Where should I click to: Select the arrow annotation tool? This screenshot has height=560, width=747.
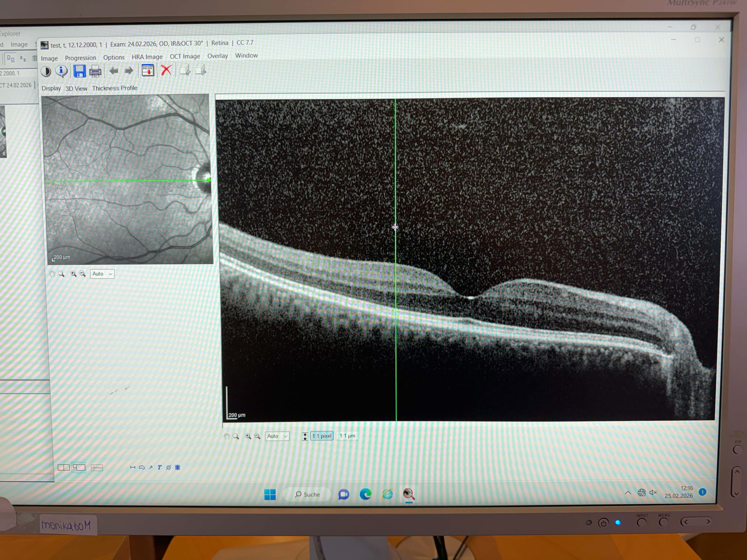tap(151, 468)
